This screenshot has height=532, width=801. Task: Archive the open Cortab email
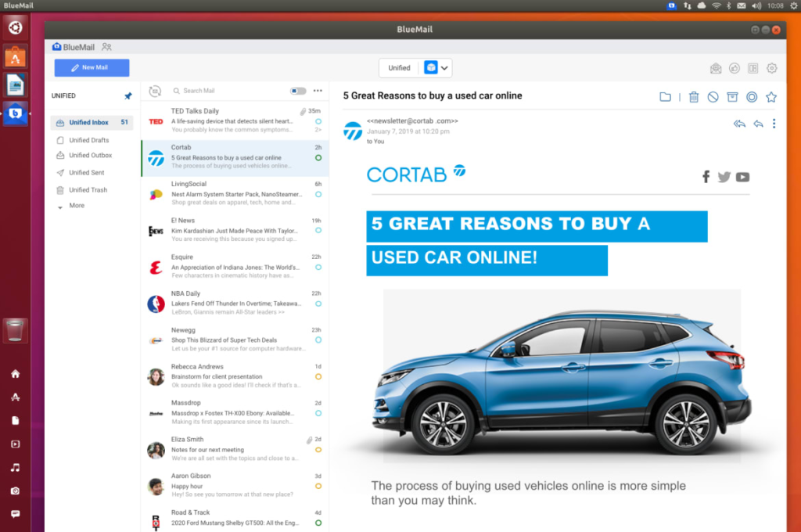[x=732, y=97]
